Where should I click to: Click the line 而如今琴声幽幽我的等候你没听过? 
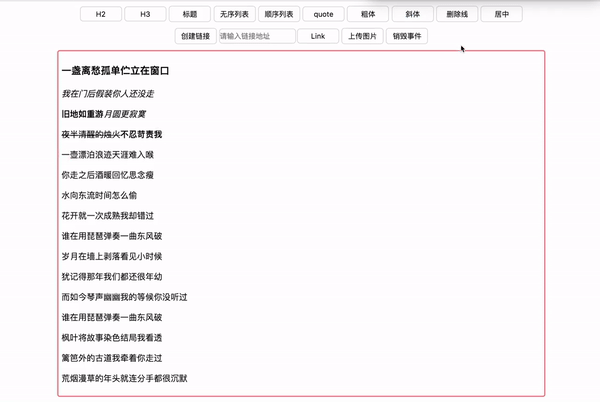[x=124, y=297]
